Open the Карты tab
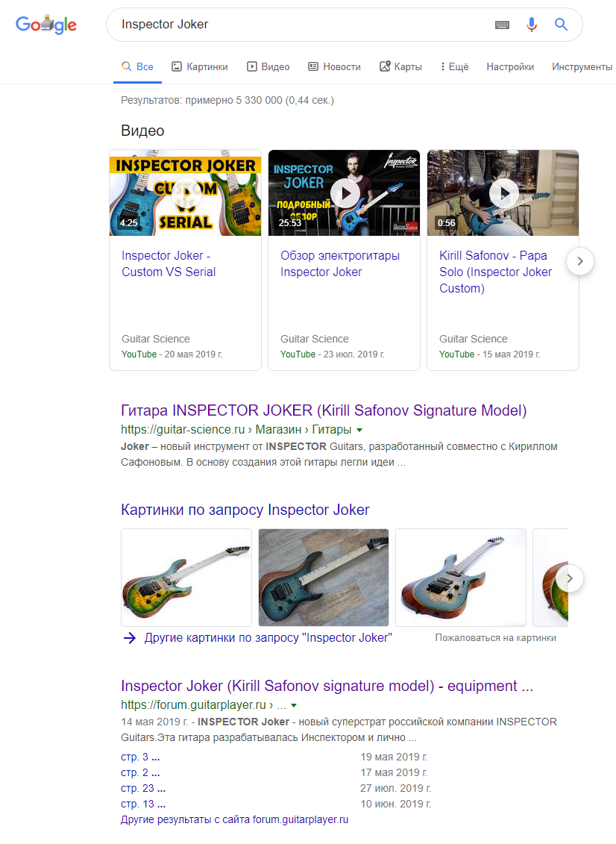Viewport: 616px width, 844px height. [400, 66]
